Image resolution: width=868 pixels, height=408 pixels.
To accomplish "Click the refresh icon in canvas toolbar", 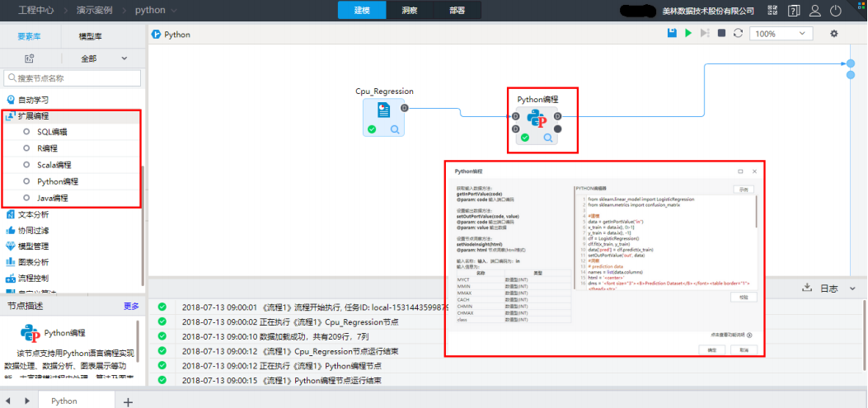I will (x=738, y=33).
